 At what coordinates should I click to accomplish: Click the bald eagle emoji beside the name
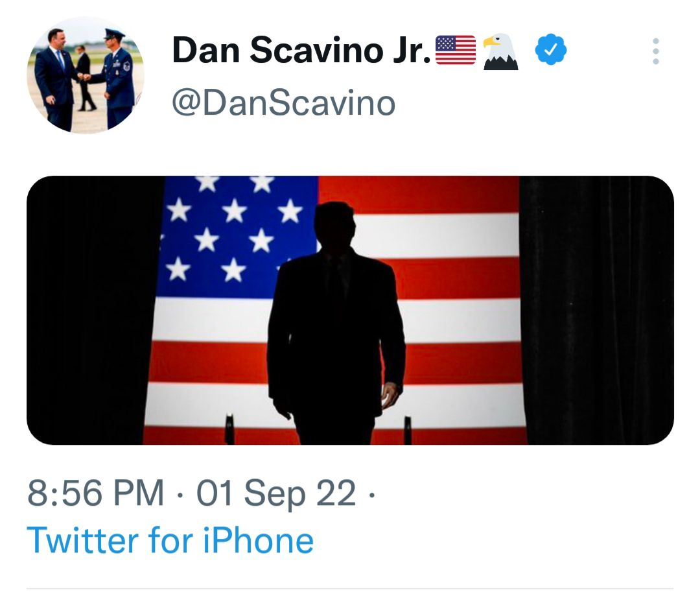tap(500, 52)
